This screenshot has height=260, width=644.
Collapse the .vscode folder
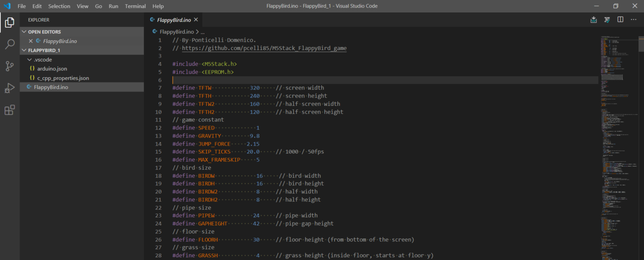coord(30,59)
